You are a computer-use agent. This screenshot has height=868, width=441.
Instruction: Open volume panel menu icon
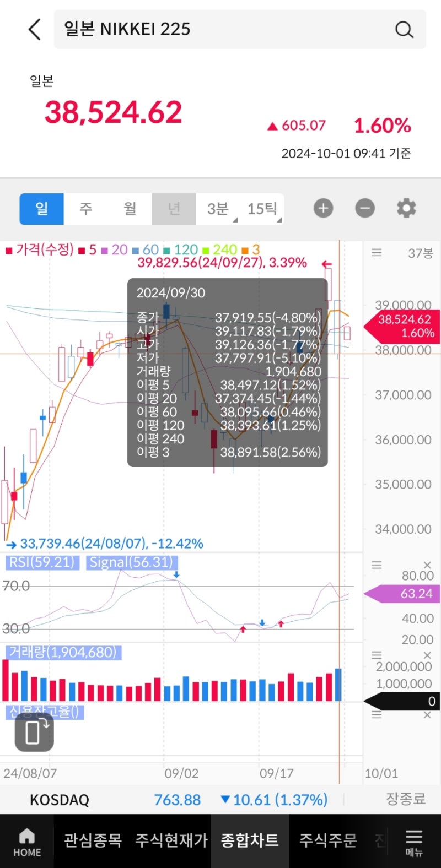tap(377, 655)
